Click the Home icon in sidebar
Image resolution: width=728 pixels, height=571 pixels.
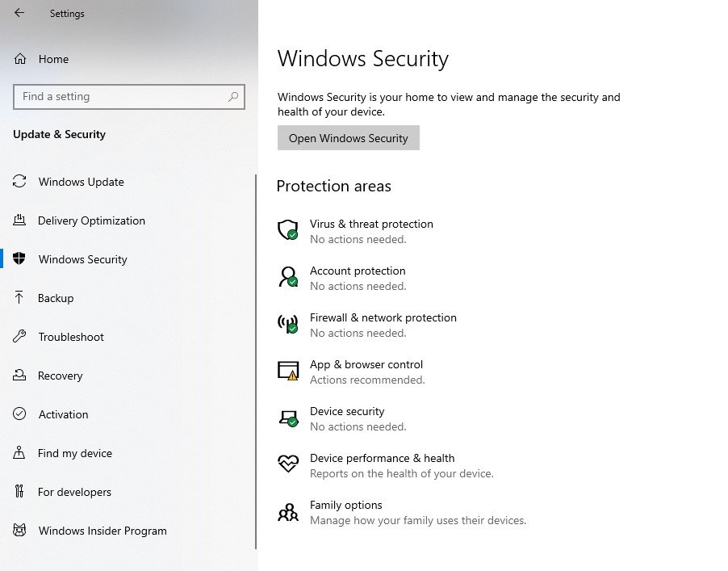coord(20,59)
